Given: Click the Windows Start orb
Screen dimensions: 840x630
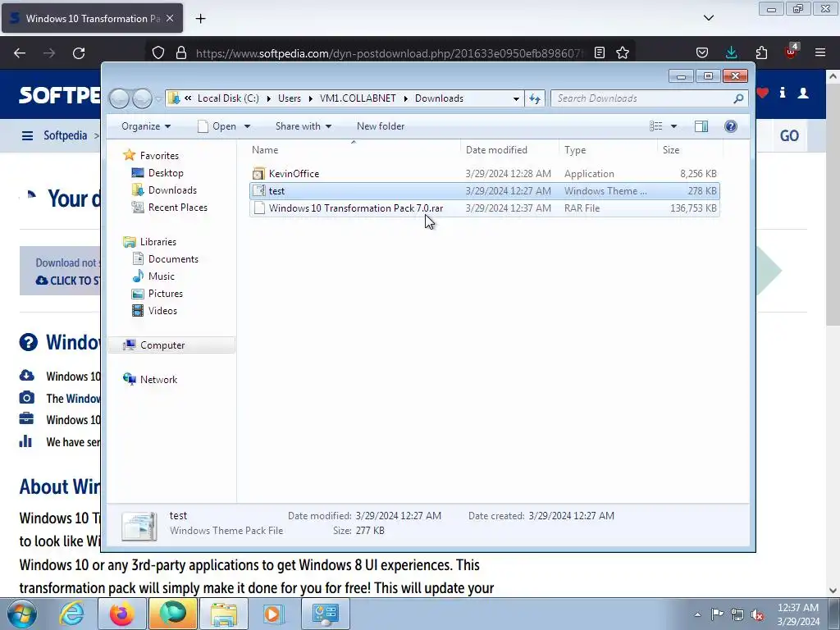Looking at the screenshot, I should 22,614.
